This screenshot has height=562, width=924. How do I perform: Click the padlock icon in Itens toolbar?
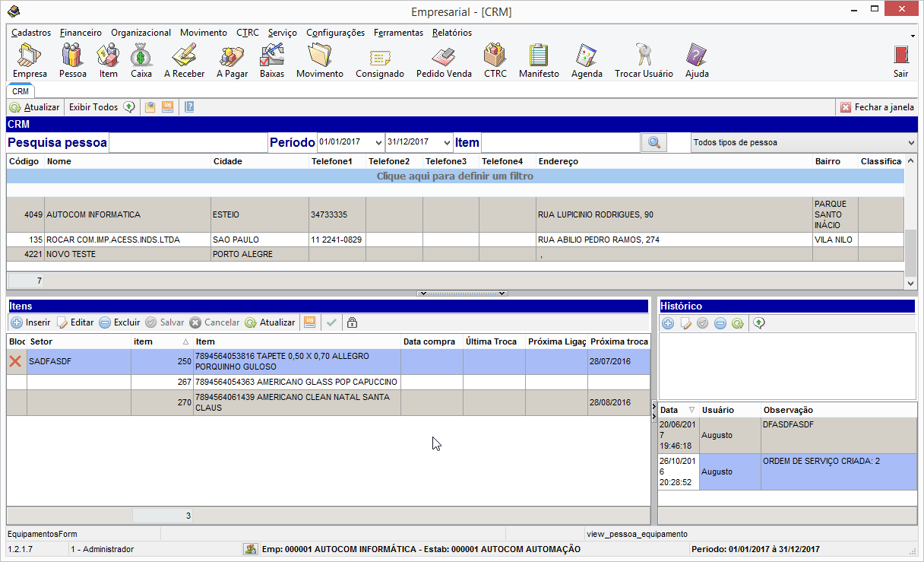point(352,322)
